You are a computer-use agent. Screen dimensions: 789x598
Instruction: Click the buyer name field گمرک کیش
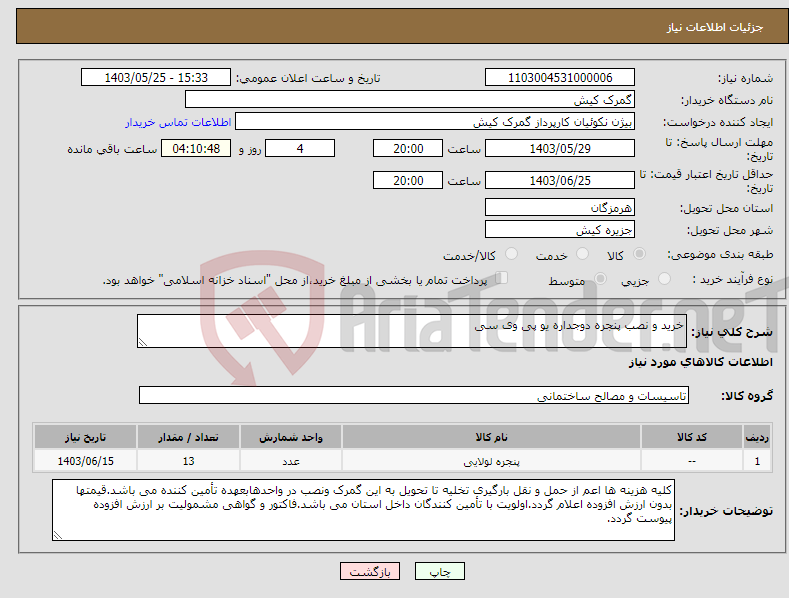[410, 99]
